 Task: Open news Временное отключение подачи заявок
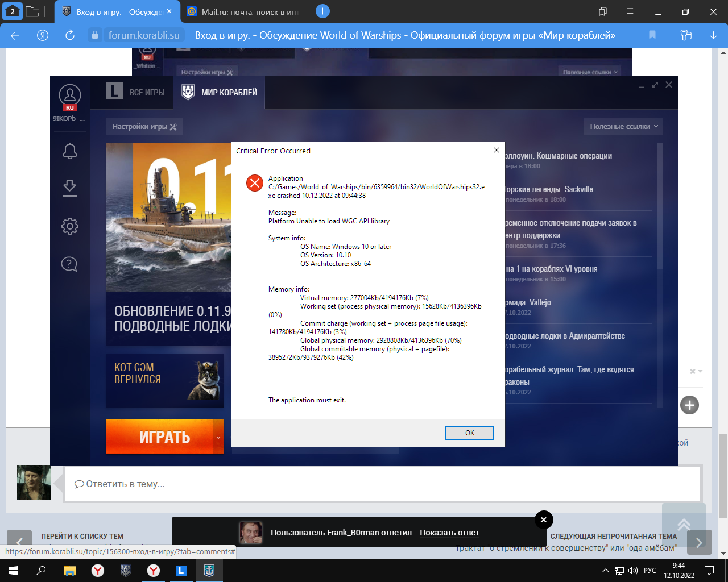click(570, 229)
